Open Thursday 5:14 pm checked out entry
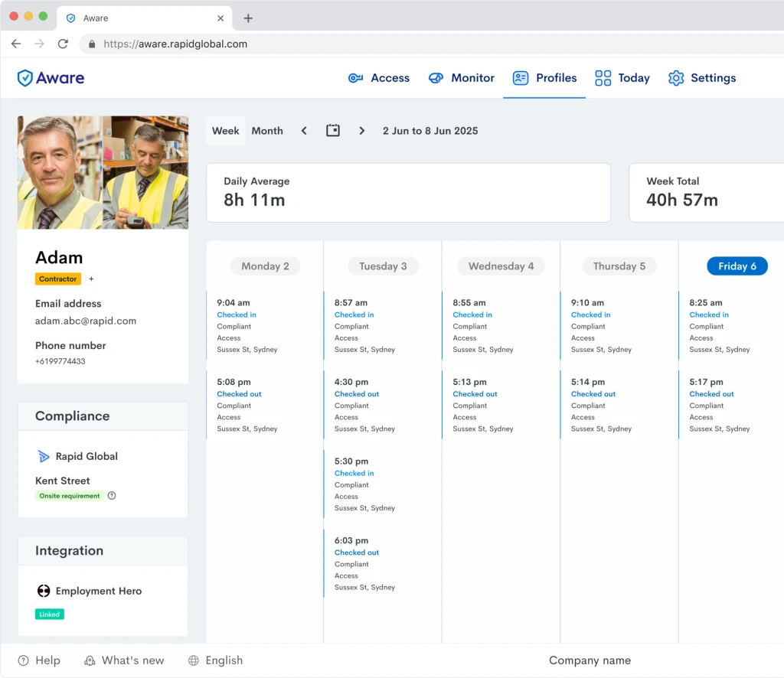 pyautogui.click(x=619, y=406)
